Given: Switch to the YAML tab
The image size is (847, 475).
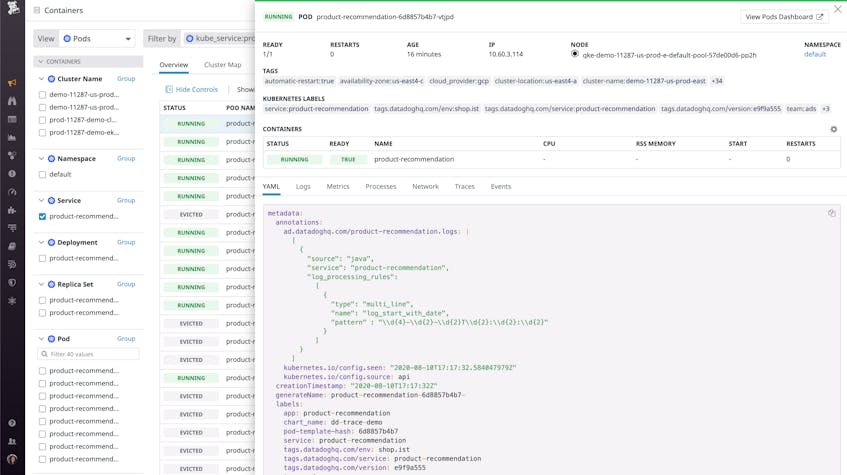Looking at the screenshot, I should [271, 186].
